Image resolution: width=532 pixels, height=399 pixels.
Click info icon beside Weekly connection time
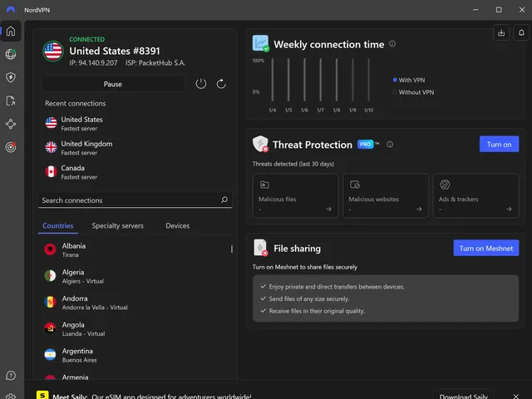click(392, 44)
